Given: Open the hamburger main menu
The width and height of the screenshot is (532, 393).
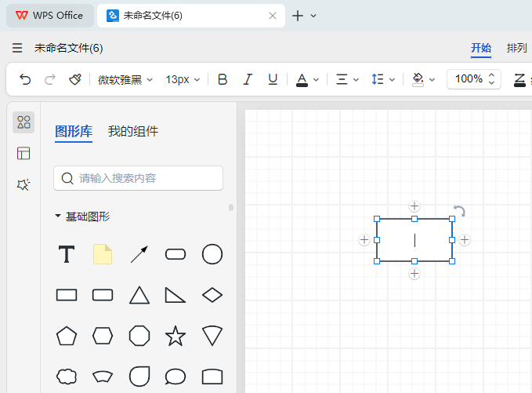Looking at the screenshot, I should point(17,48).
